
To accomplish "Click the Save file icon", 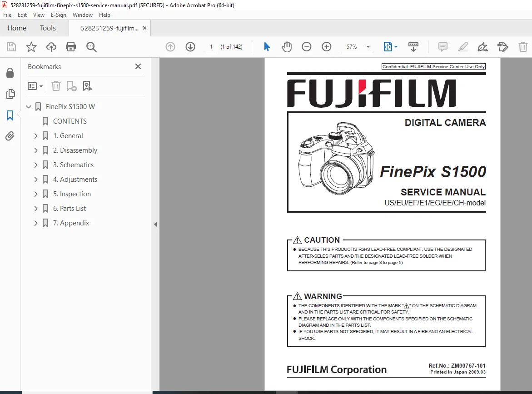I will (11, 47).
